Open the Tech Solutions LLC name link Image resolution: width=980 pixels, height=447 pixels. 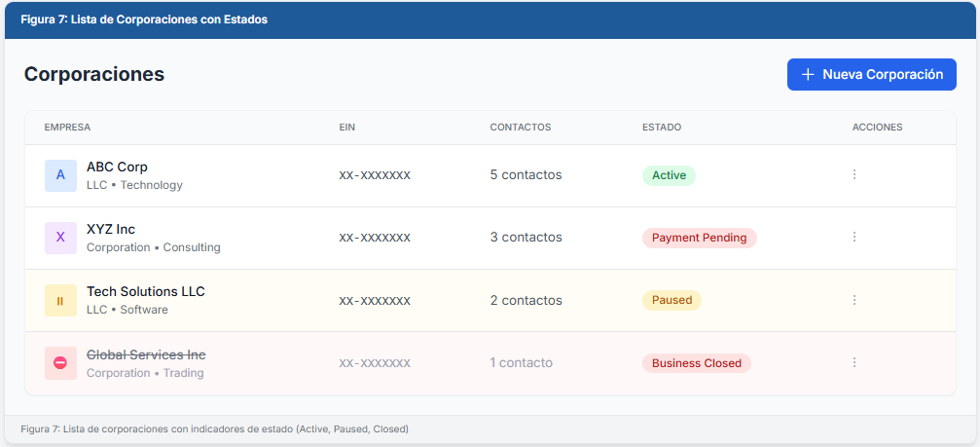point(145,292)
